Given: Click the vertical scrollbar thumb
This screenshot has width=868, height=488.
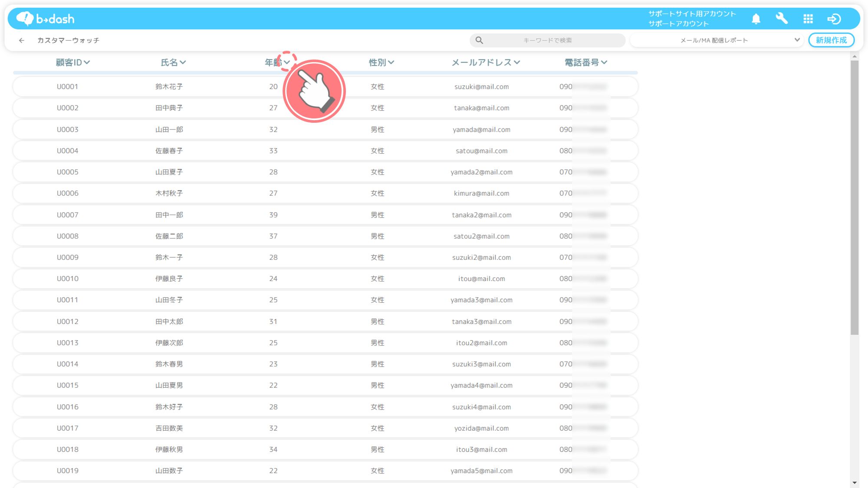Looking at the screenshot, I should pos(855,197).
